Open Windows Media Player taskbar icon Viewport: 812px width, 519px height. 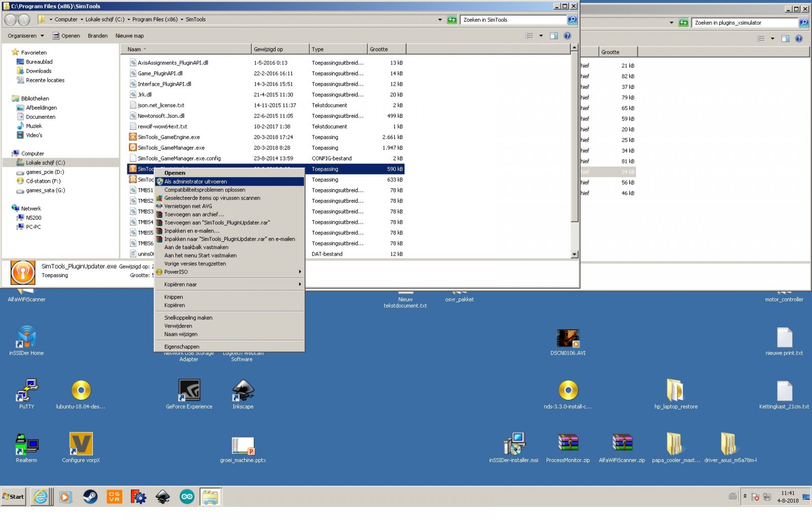tap(65, 497)
